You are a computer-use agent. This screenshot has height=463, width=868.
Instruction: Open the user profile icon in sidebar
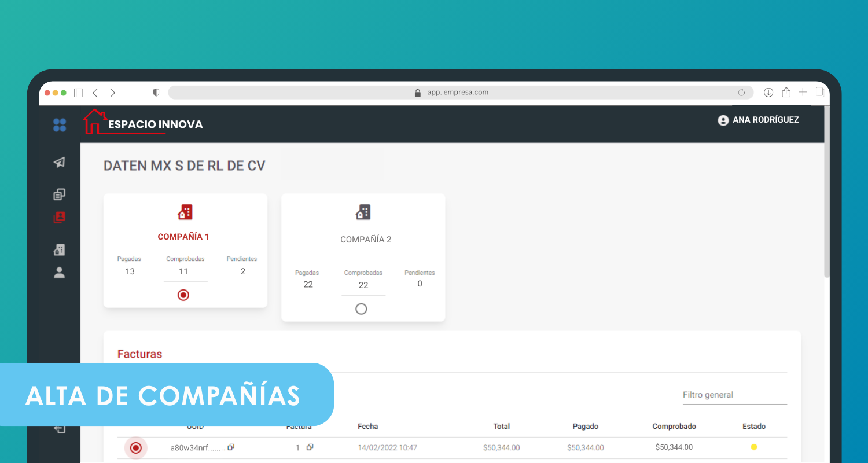(x=59, y=273)
